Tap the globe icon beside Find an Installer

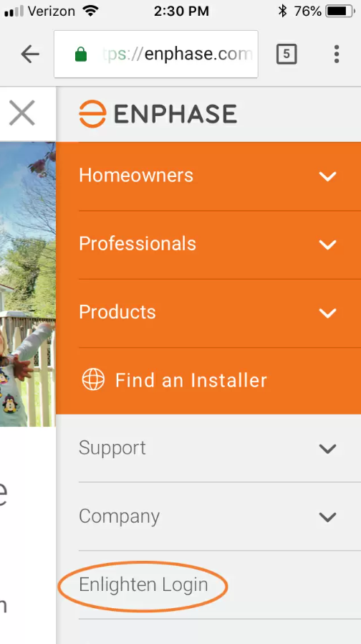pyautogui.click(x=93, y=379)
